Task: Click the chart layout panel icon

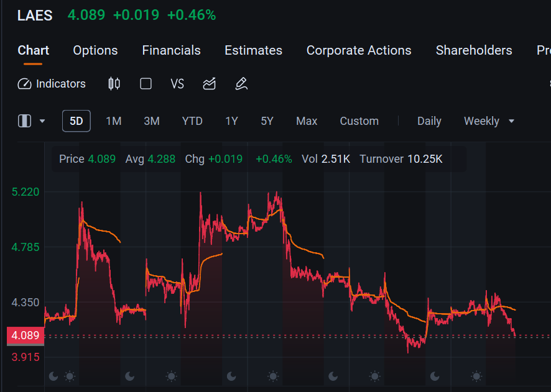Action: point(25,121)
